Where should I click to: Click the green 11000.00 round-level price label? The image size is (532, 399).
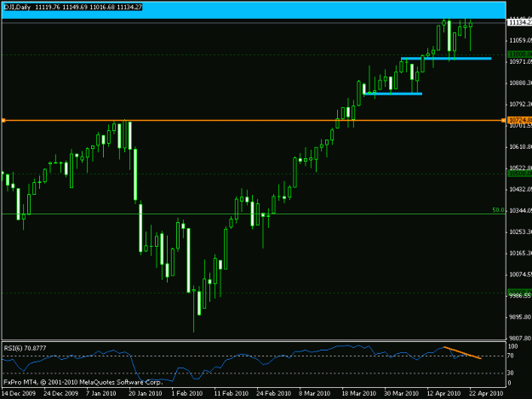519,54
